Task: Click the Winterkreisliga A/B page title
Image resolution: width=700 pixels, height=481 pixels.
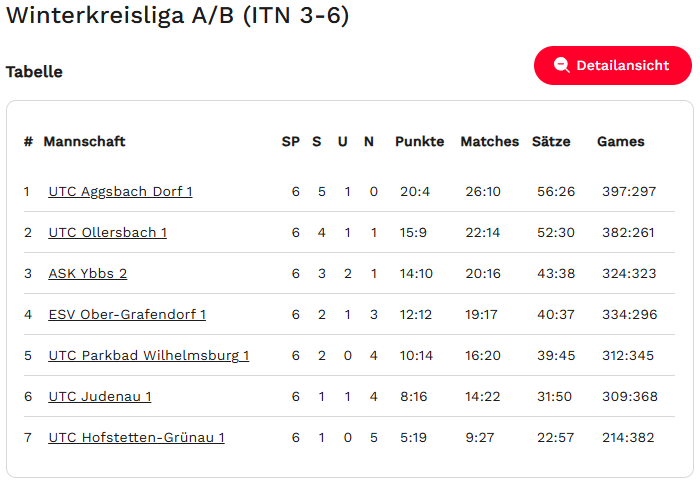Action: tap(178, 16)
